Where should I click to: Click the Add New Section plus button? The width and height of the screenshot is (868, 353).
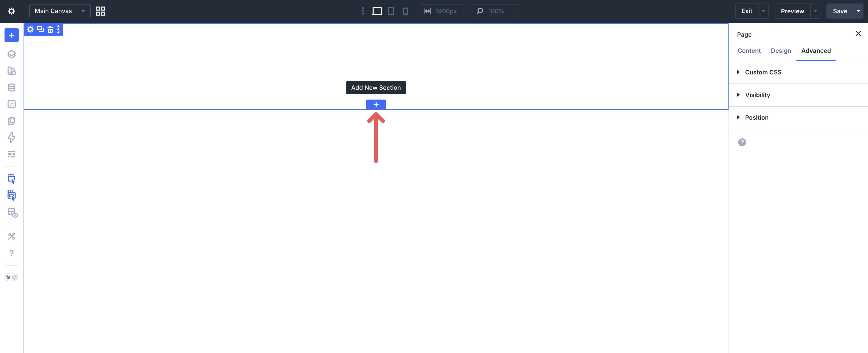[376, 104]
